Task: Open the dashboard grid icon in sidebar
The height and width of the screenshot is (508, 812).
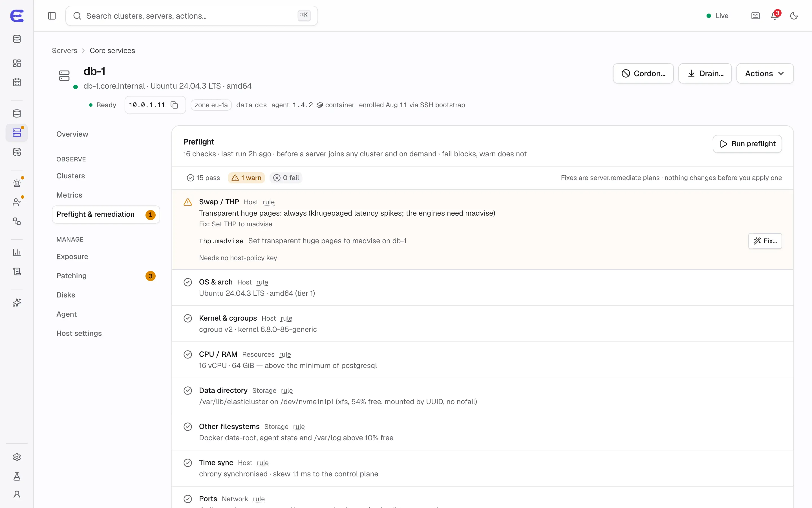Action: [x=17, y=63]
